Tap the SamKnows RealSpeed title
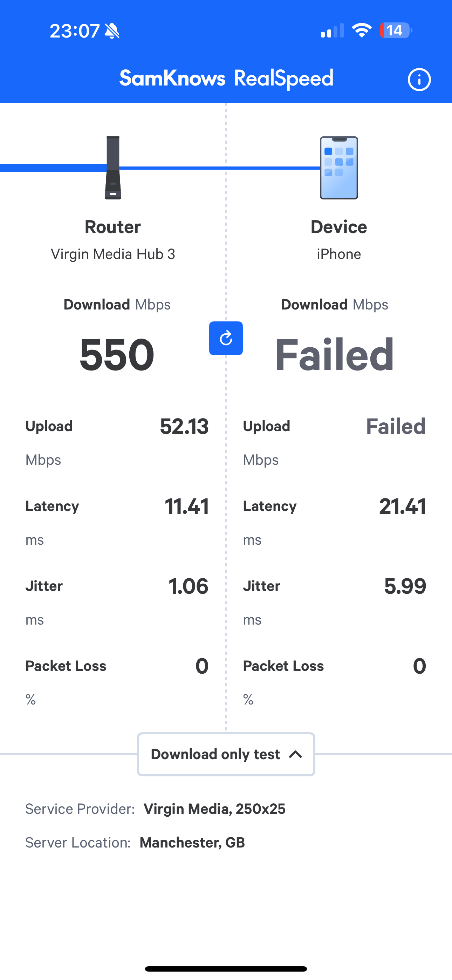 pyautogui.click(x=226, y=79)
